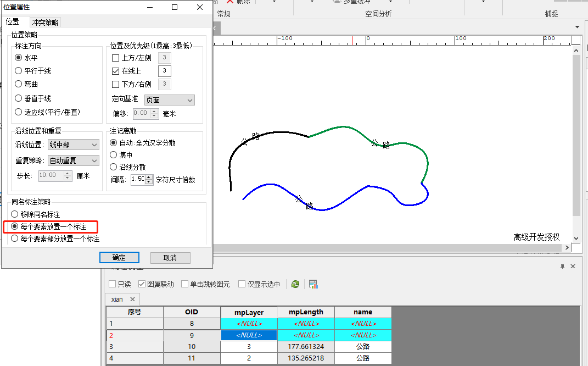Select the xian table tab
This screenshot has height=366, width=588.
[x=117, y=300]
